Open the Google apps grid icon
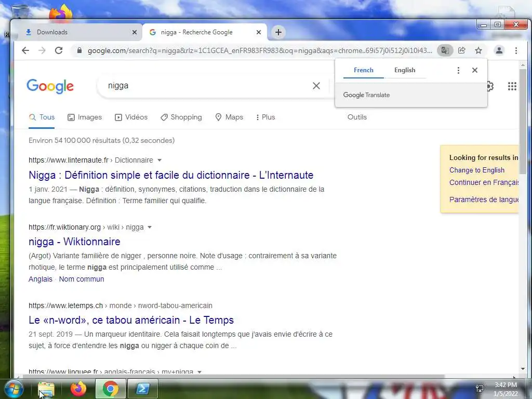This screenshot has height=399, width=532. click(512, 86)
